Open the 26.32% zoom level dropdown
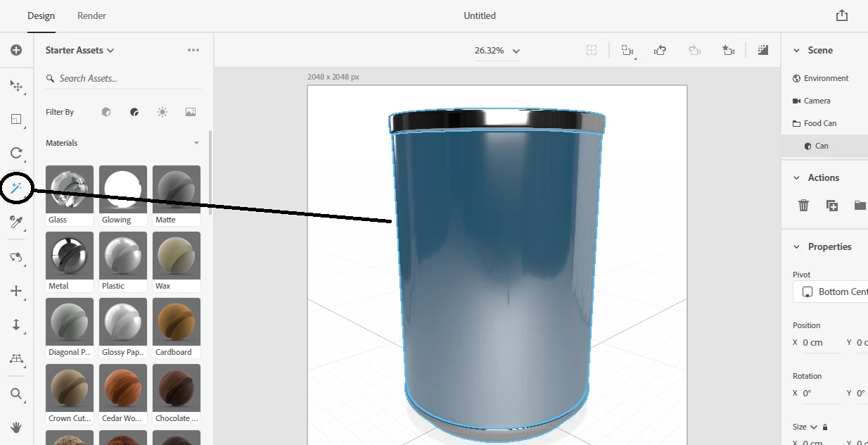Viewport: 868px width, 445px height. tap(497, 51)
